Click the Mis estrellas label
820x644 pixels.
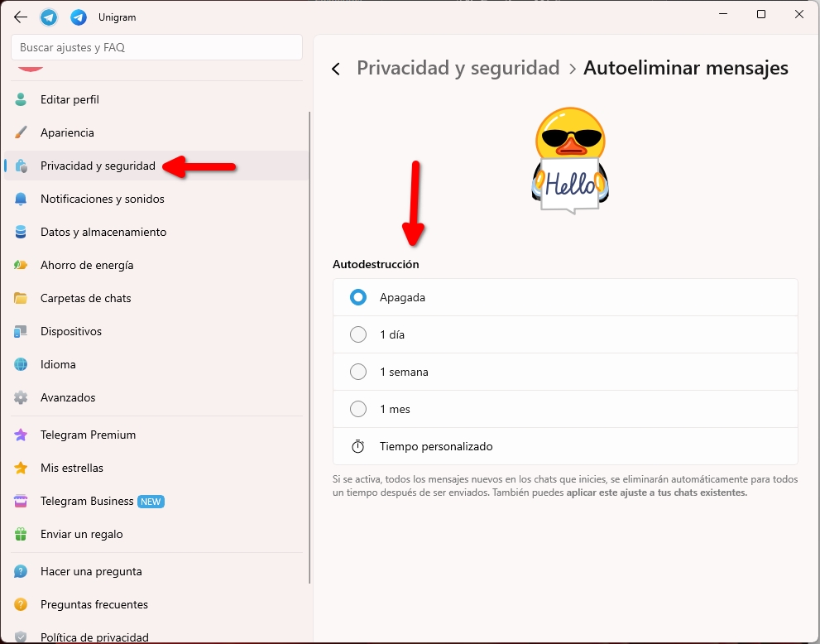(72, 468)
